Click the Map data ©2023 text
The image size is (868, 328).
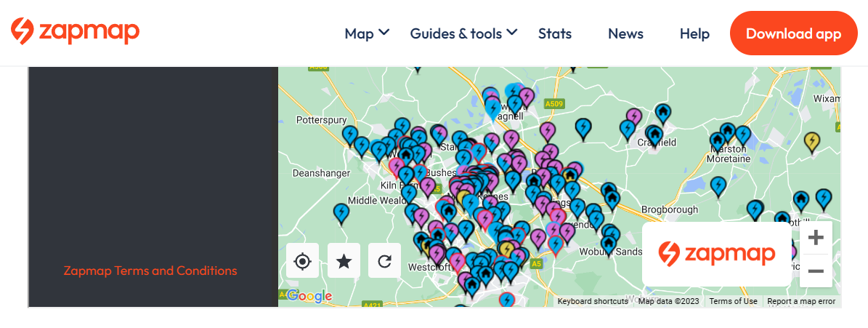click(x=668, y=301)
